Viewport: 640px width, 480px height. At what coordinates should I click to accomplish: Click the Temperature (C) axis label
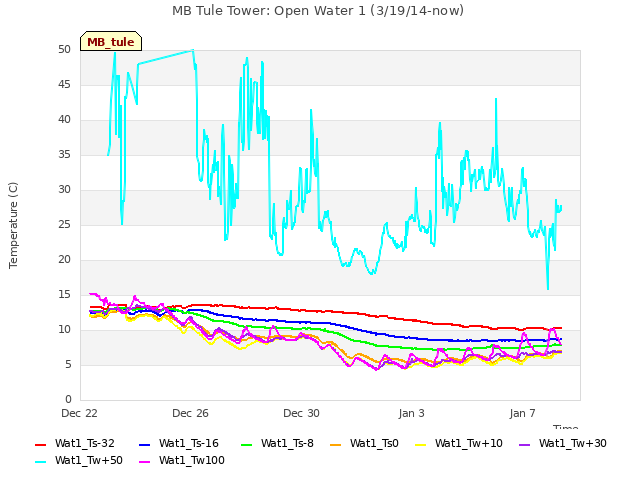(13, 225)
